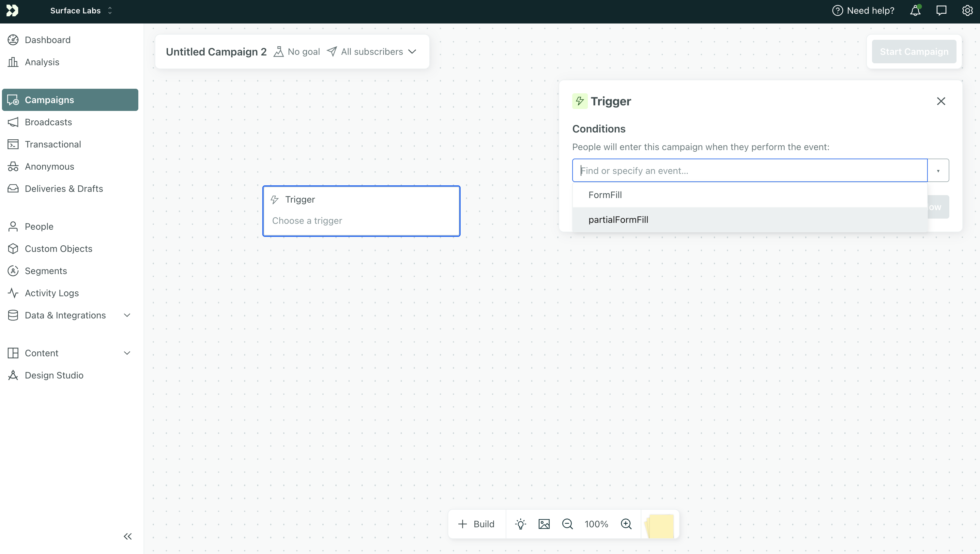Close the Trigger panel
The height and width of the screenshot is (554, 980).
pos(941,101)
